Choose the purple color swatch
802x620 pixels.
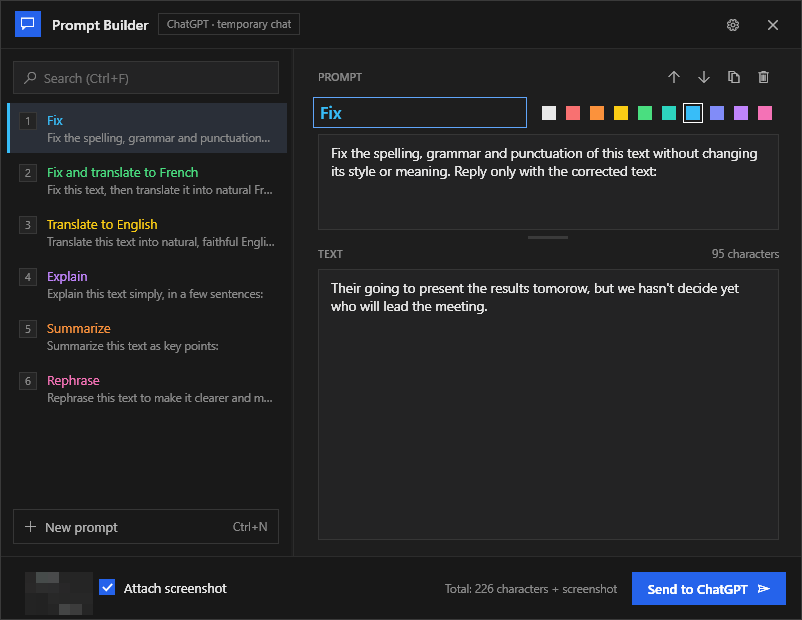(x=741, y=113)
